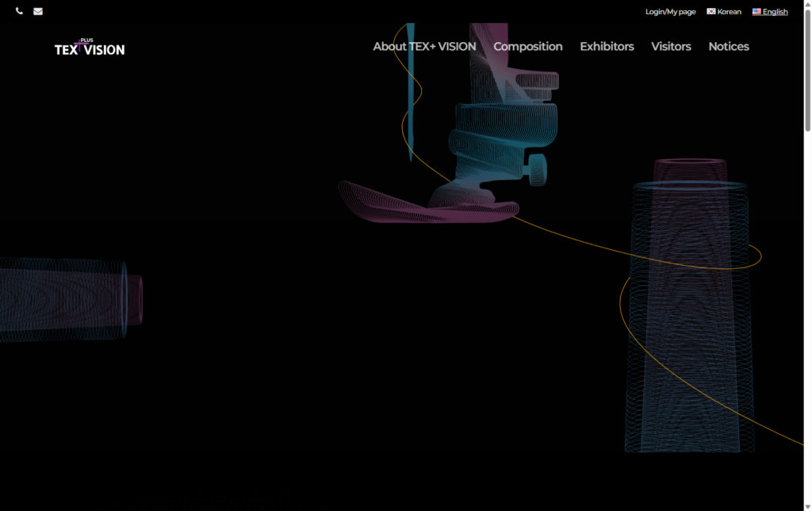Image resolution: width=812 pixels, height=511 pixels.
Task: Click the vertical scrollbar thumb
Action: click(807, 71)
